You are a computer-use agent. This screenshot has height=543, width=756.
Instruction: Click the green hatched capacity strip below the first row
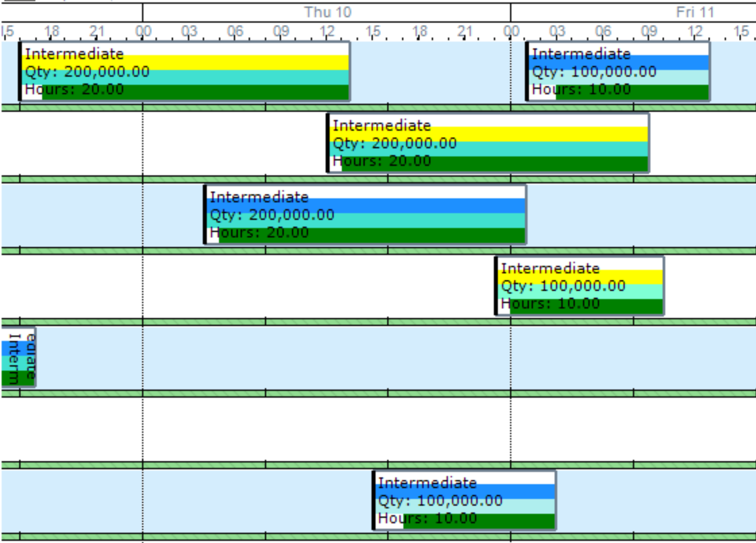tap(378, 108)
